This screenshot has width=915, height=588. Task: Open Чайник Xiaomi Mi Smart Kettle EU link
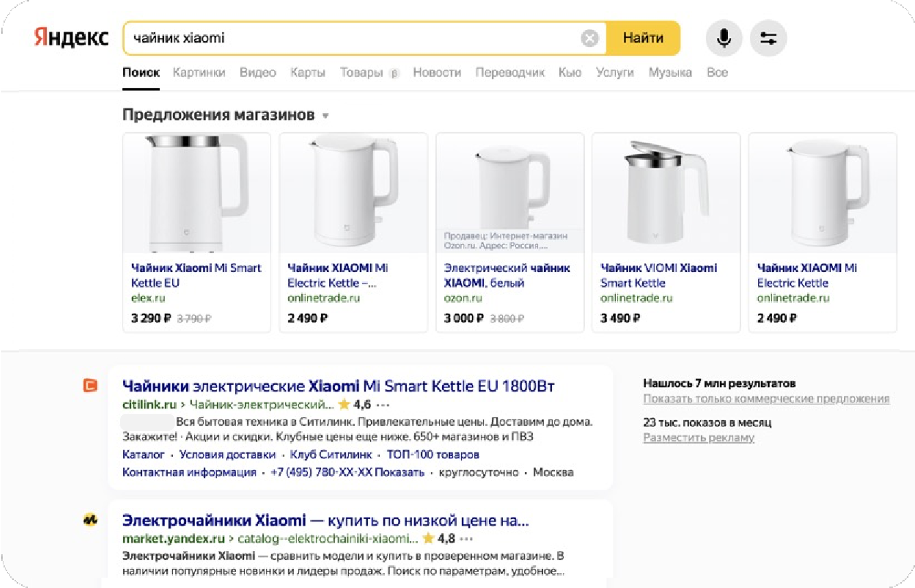point(196,275)
